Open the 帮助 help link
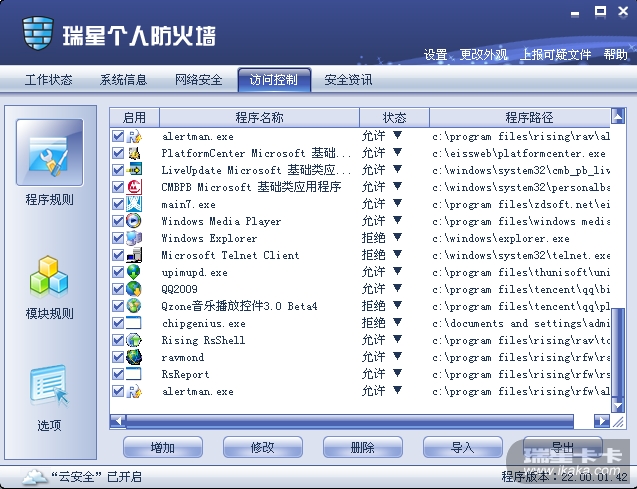637x489 pixels. [615, 54]
